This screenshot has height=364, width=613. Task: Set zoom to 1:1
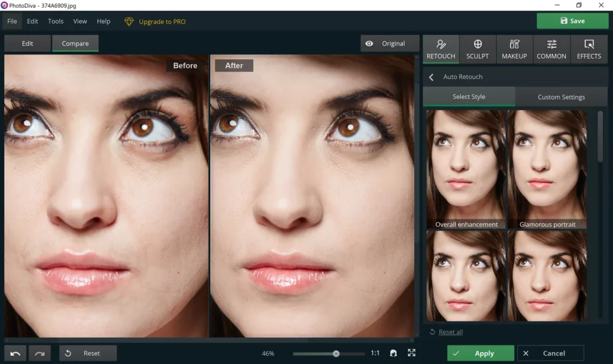coord(375,353)
